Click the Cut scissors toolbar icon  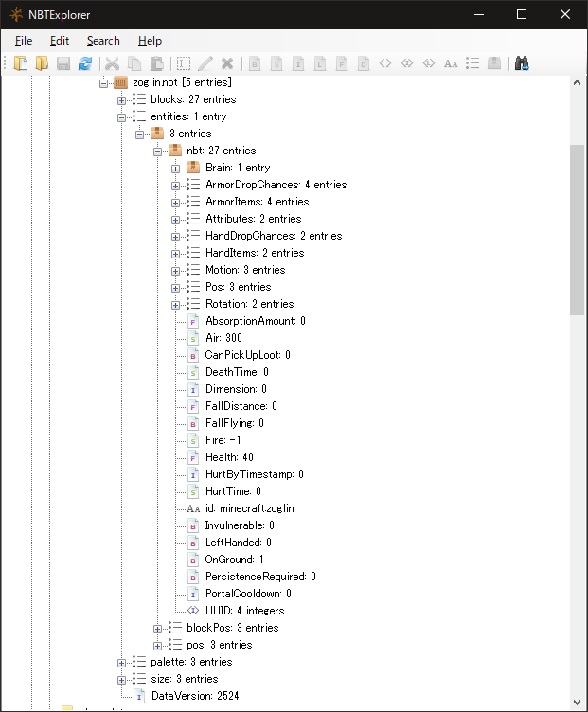(112, 63)
